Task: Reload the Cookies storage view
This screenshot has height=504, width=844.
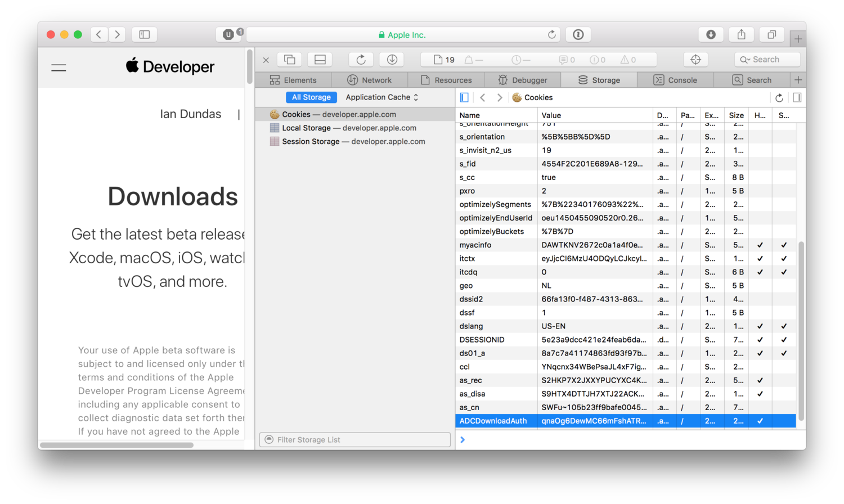Action: (x=780, y=97)
